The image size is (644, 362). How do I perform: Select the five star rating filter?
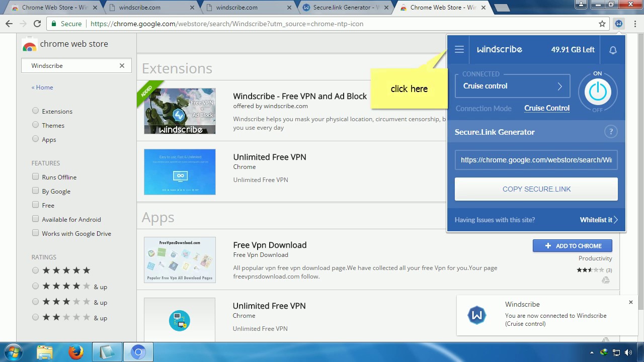pyautogui.click(x=35, y=270)
